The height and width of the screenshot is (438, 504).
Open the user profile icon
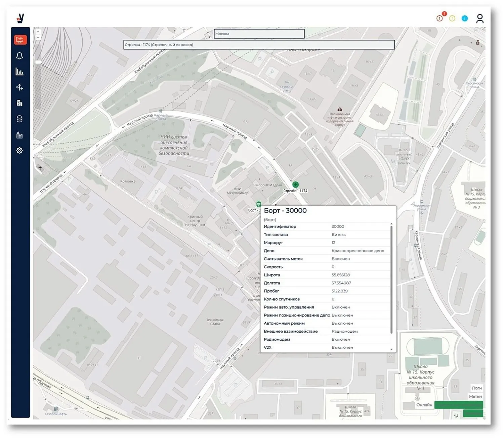pyautogui.click(x=479, y=18)
